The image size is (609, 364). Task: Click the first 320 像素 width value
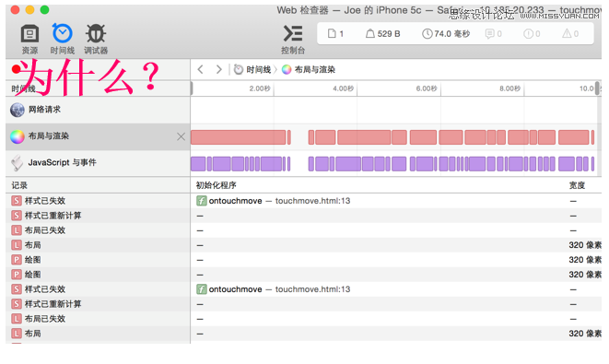point(585,245)
